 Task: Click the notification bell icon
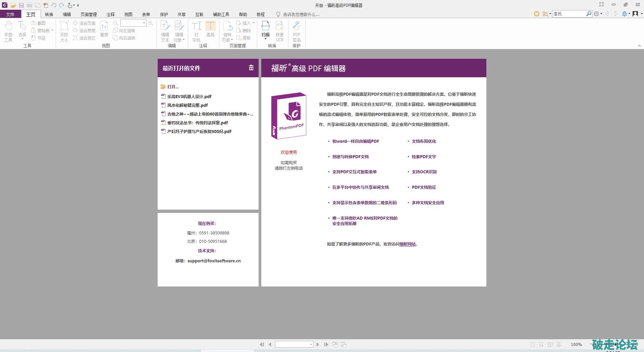624,14
